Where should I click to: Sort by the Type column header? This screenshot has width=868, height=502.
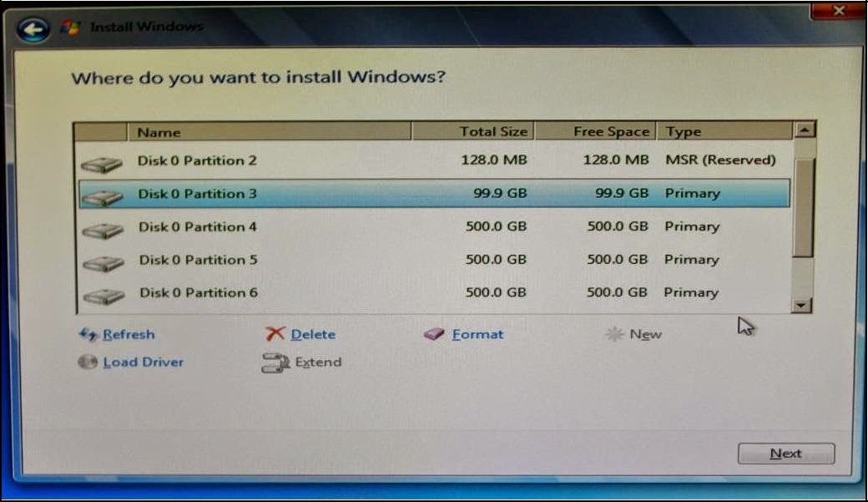point(724,131)
